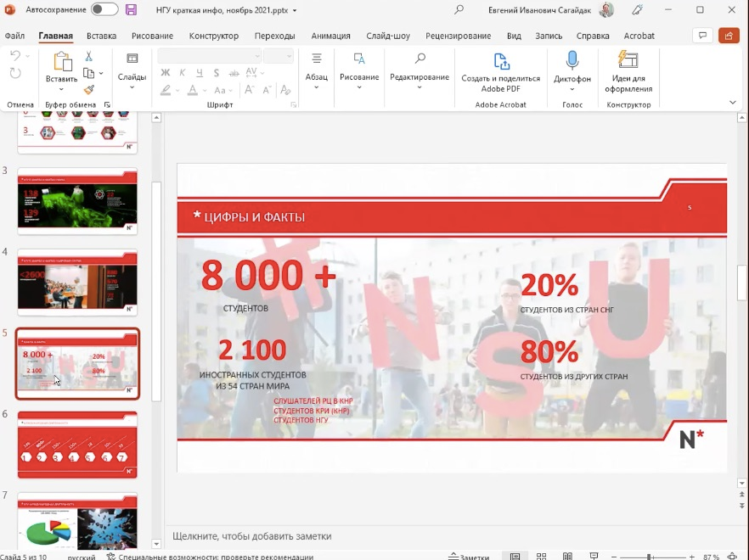Click Create and Share Adobe PDF
This screenshot has width=749, height=560.
coord(501,71)
